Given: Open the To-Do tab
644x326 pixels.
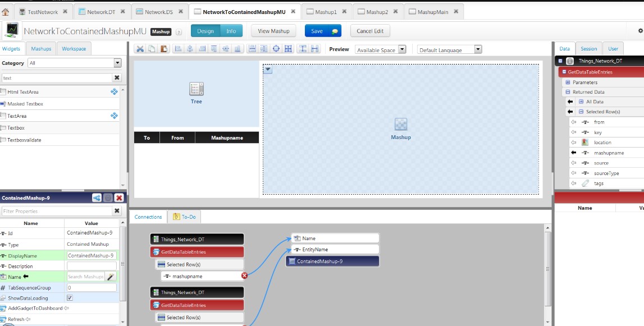Looking at the screenshot, I should point(185,217).
